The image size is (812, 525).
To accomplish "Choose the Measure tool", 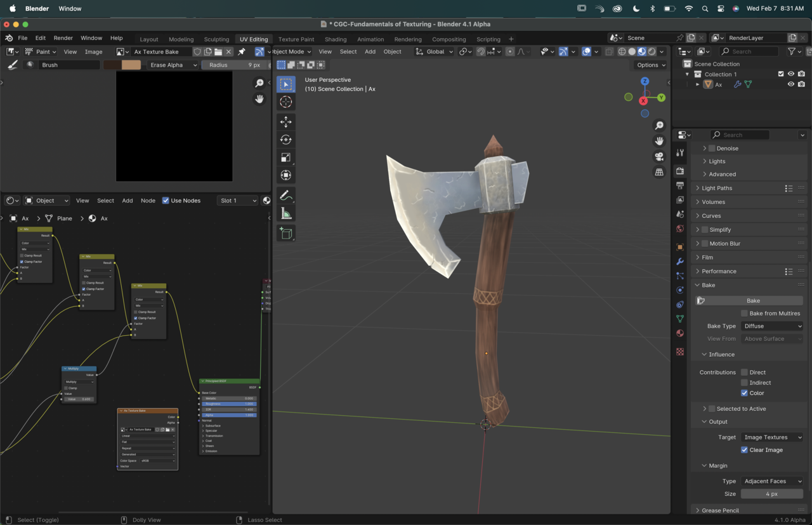I will pyautogui.click(x=286, y=214).
